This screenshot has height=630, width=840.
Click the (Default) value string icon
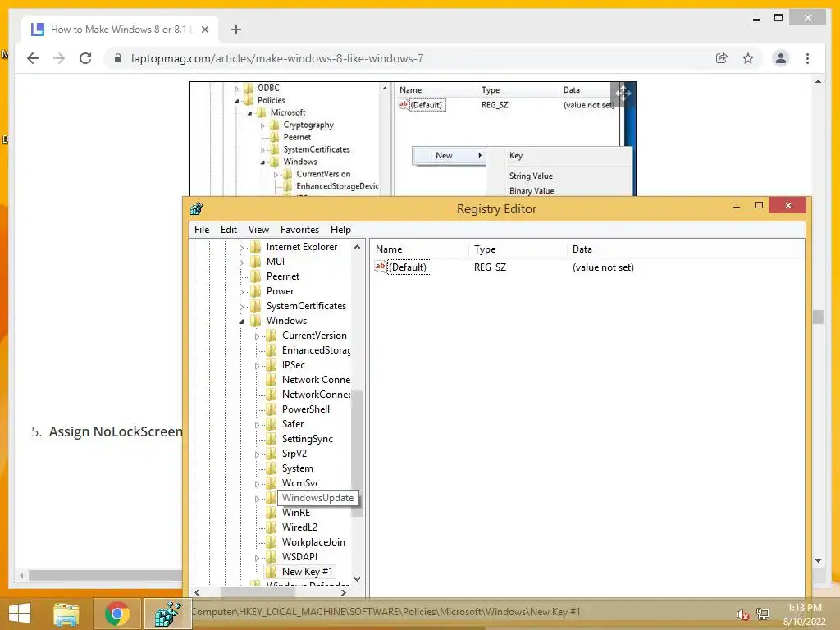[x=380, y=267]
